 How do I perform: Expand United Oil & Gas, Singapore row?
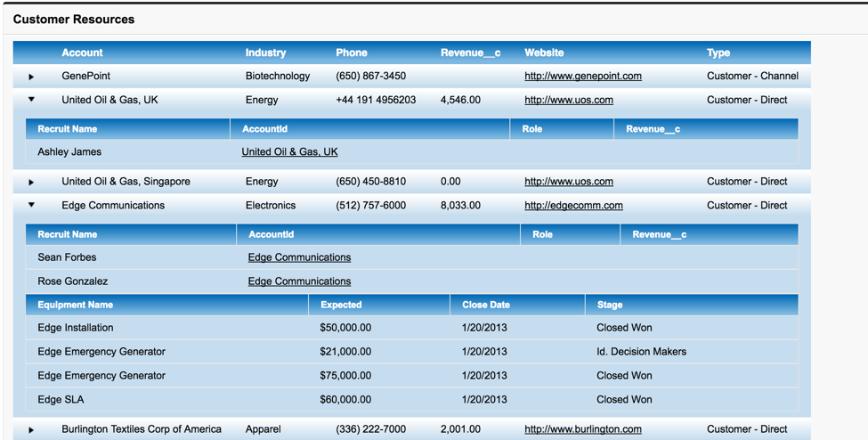[31, 182]
